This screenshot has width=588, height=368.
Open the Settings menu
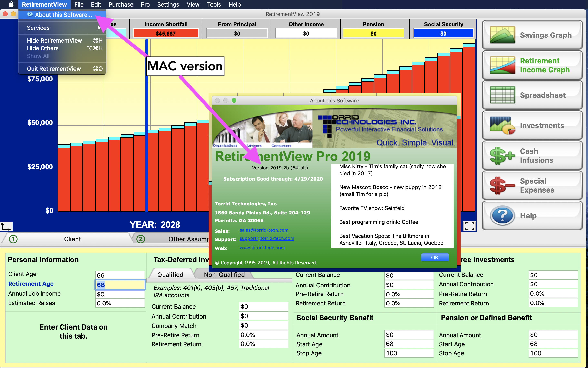[168, 4]
